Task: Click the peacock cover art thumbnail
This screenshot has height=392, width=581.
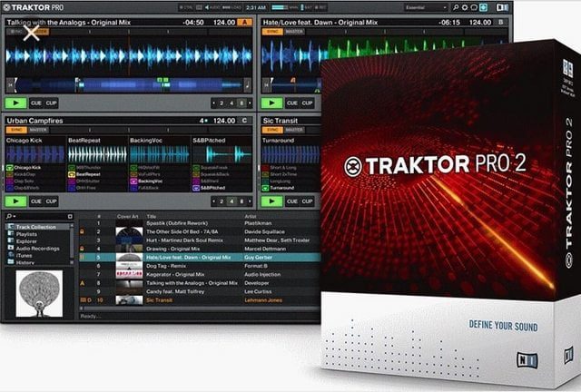Action: [x=39, y=293]
